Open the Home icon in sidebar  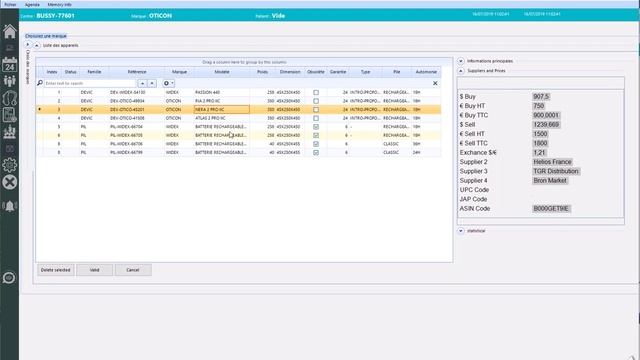point(9,31)
